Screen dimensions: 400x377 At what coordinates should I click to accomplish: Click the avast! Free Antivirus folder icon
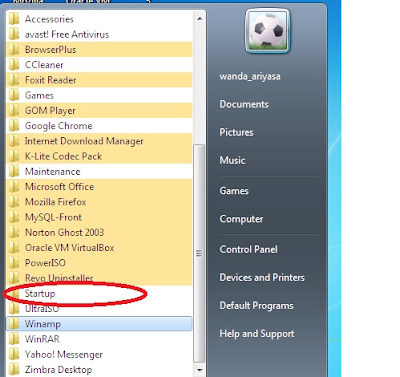[x=14, y=34]
